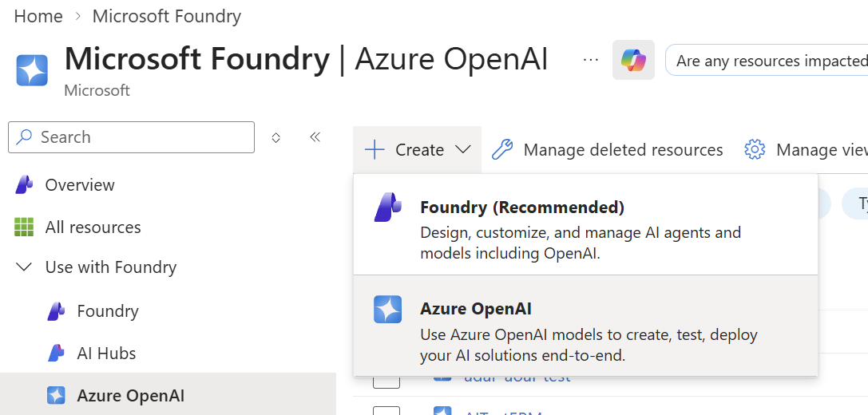Open the Microsoft Foundry breadcrumb link

click(167, 16)
